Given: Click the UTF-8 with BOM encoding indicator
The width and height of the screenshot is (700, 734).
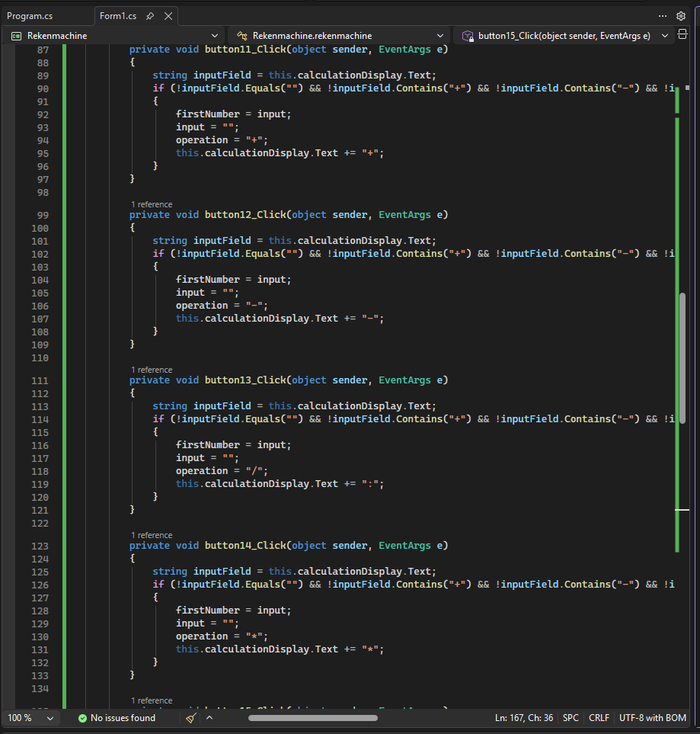Looking at the screenshot, I should click(653, 718).
